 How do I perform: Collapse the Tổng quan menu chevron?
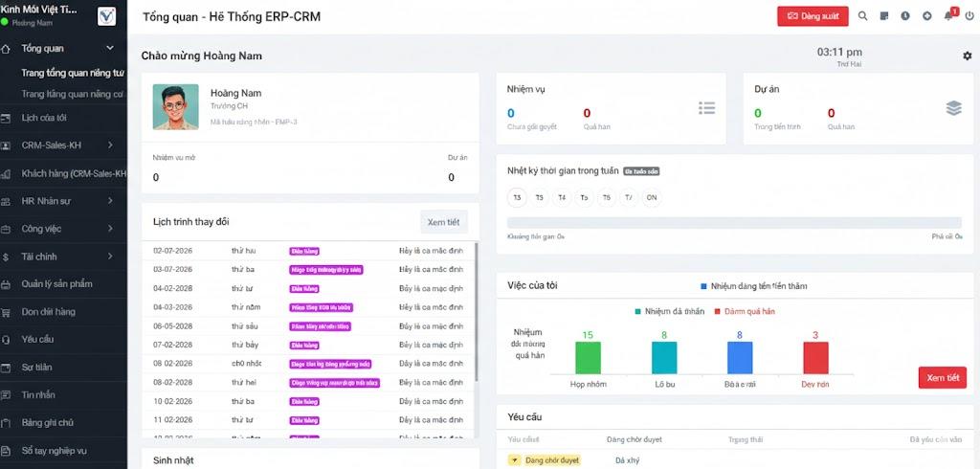point(110,48)
